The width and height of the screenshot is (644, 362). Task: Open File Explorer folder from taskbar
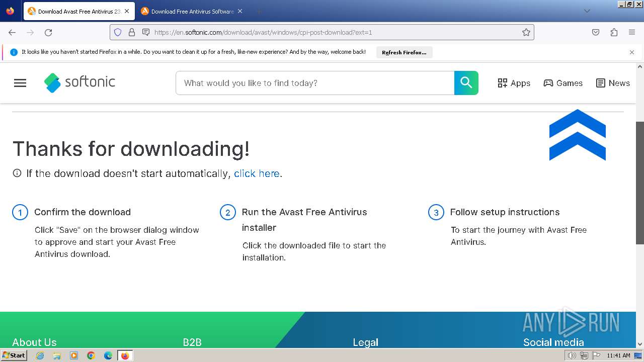point(57,355)
